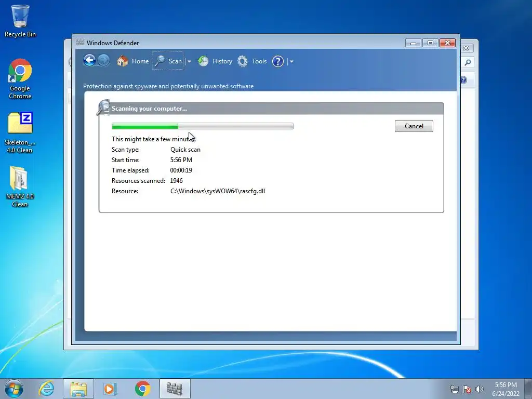This screenshot has width=532, height=399.
Task: Open the History clock icon
Action: click(203, 61)
